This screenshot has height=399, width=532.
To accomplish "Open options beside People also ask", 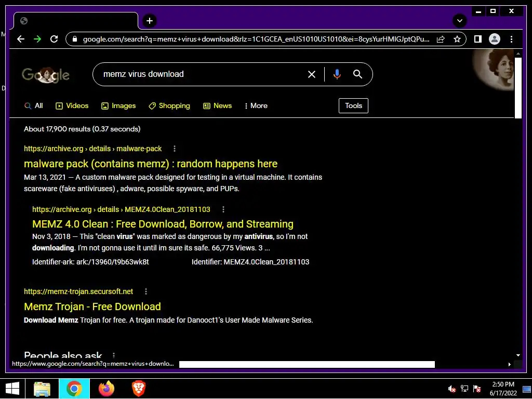I will pos(114,355).
